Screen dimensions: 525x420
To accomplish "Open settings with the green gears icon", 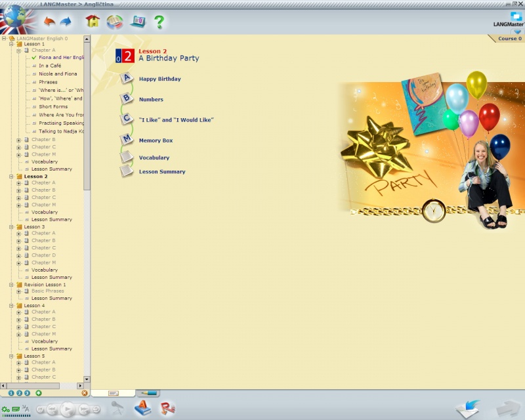I will coord(6,409).
